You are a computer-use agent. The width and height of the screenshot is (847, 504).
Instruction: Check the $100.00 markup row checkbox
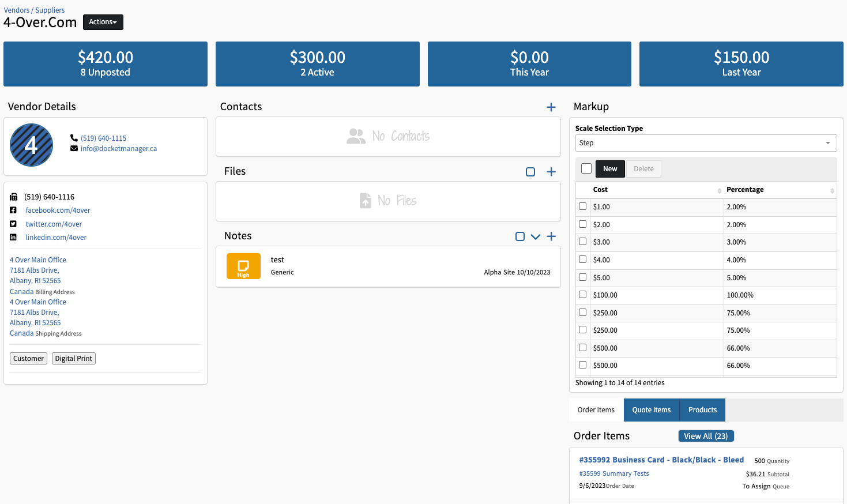pos(583,294)
